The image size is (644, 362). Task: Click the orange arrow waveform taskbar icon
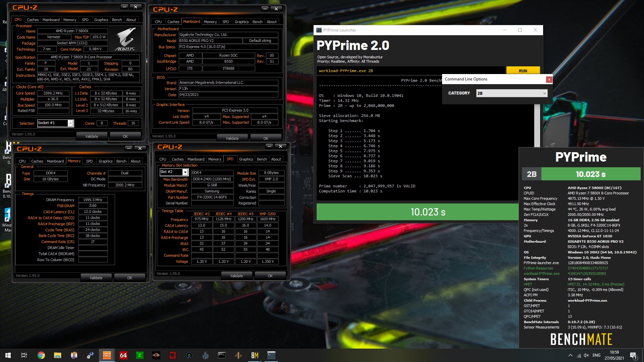[238, 355]
